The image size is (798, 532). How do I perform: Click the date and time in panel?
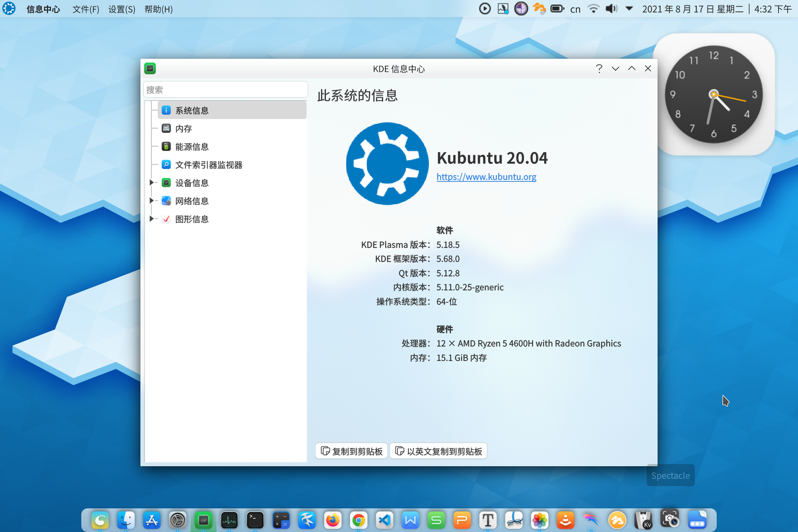pos(717,9)
